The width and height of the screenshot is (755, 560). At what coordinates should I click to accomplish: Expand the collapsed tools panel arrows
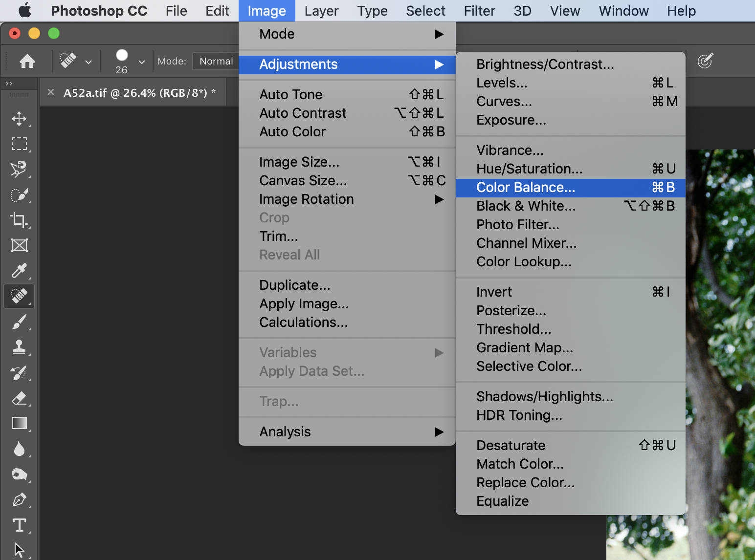[9, 84]
